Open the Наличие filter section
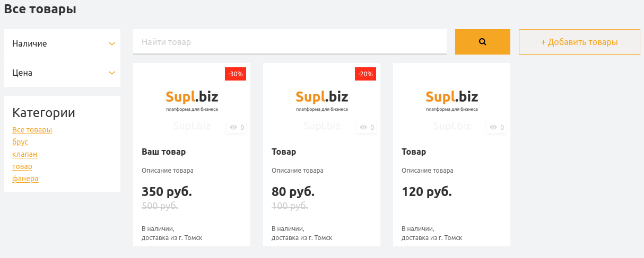Image resolution: width=644 pixels, height=258 pixels. point(62,43)
